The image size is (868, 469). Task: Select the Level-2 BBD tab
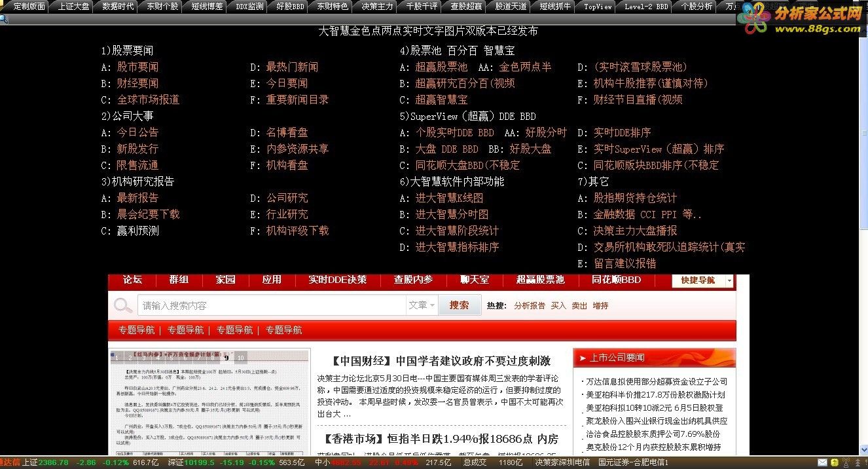tap(646, 7)
